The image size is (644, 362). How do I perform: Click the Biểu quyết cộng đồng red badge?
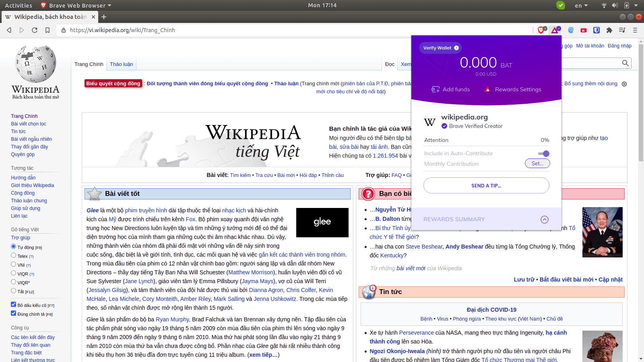click(x=113, y=84)
